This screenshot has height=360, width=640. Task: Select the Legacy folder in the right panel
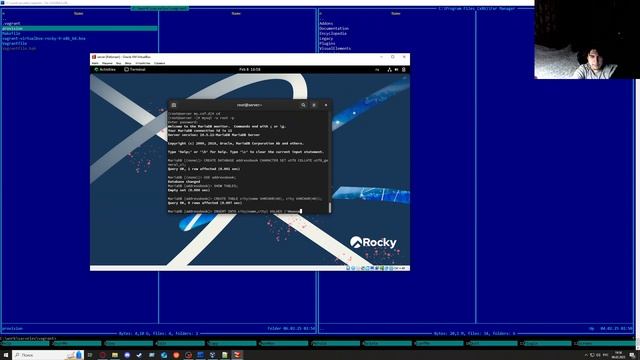(326, 38)
